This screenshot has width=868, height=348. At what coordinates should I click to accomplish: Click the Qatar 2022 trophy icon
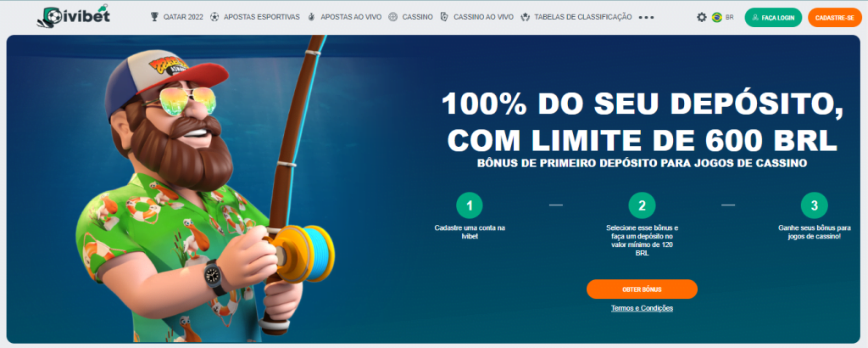pyautogui.click(x=154, y=17)
